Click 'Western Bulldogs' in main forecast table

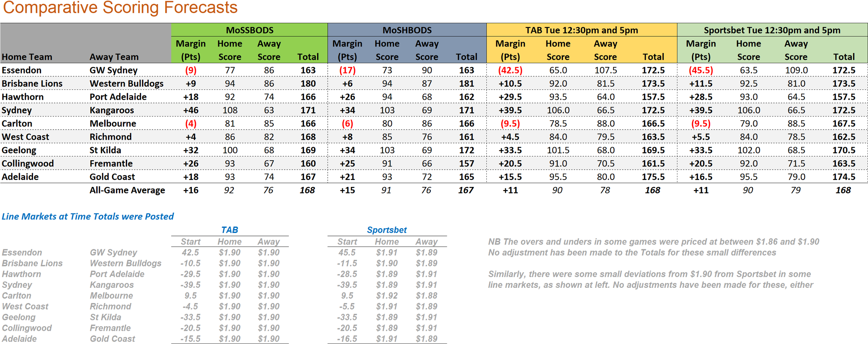click(126, 84)
